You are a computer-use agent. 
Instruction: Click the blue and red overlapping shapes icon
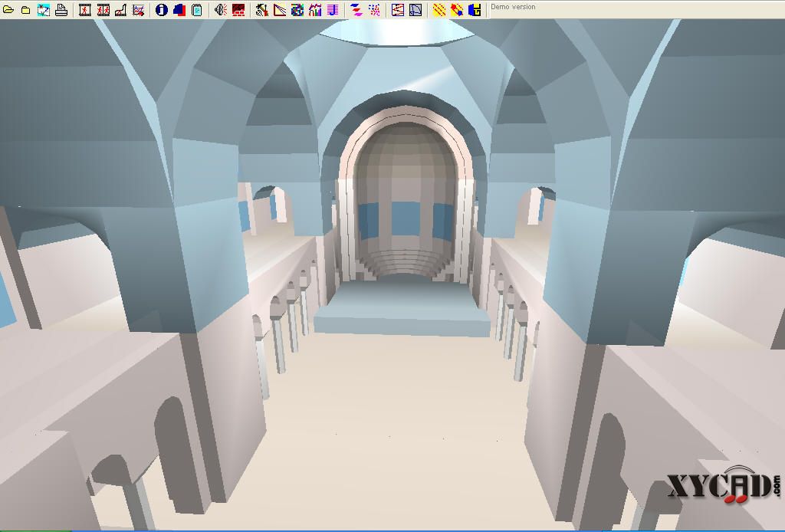point(179,9)
